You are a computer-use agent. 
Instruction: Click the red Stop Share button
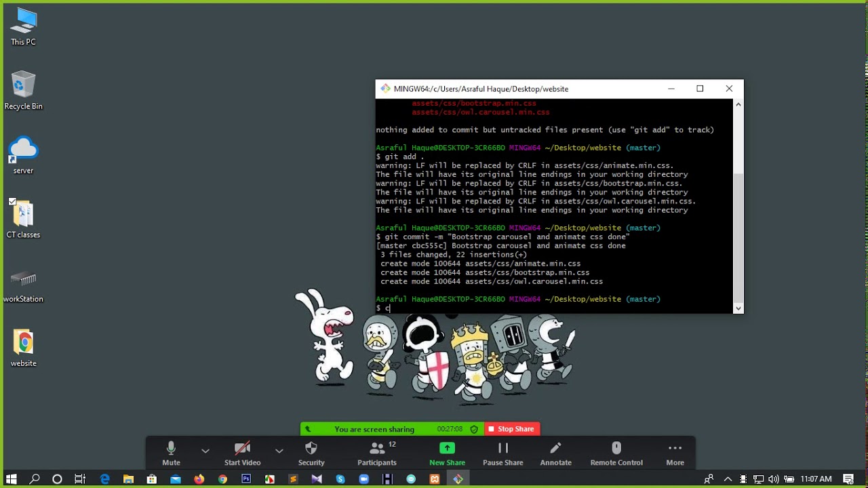click(x=512, y=429)
